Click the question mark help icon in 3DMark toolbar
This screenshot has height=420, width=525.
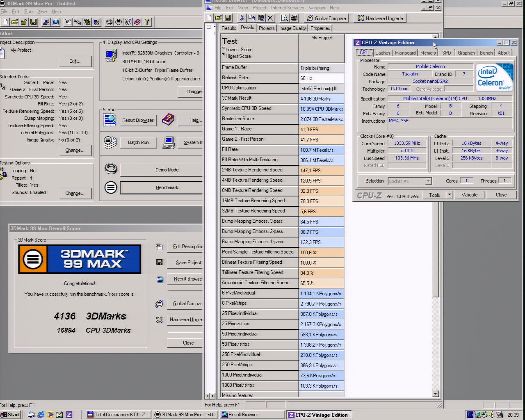(147, 22)
